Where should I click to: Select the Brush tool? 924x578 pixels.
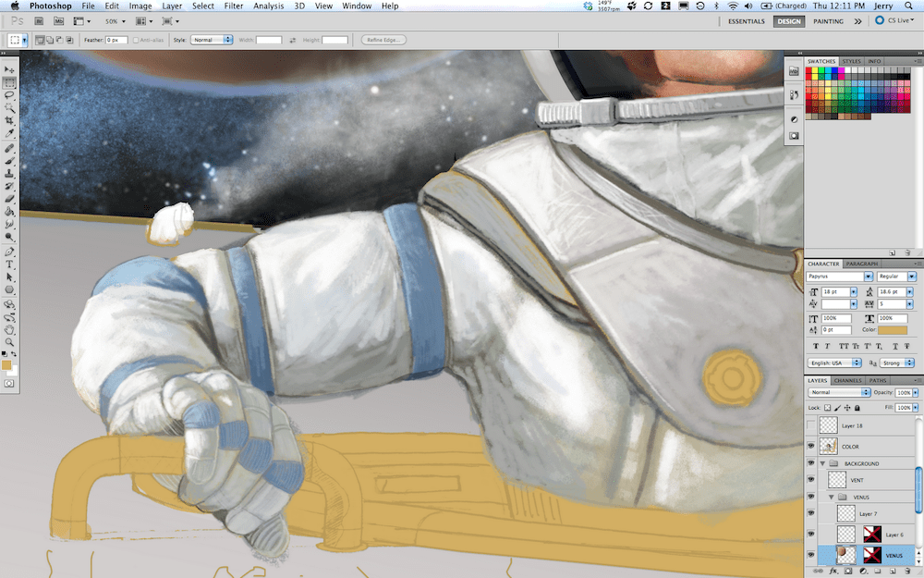9,161
